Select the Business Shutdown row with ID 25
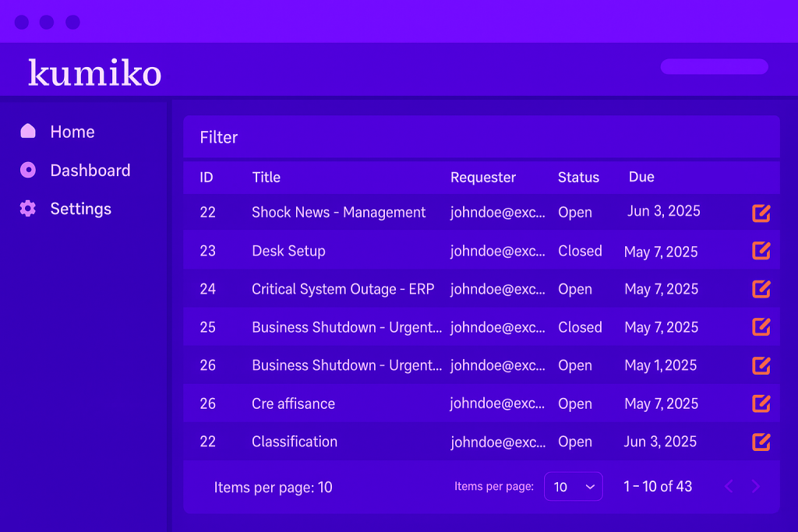 click(x=346, y=327)
